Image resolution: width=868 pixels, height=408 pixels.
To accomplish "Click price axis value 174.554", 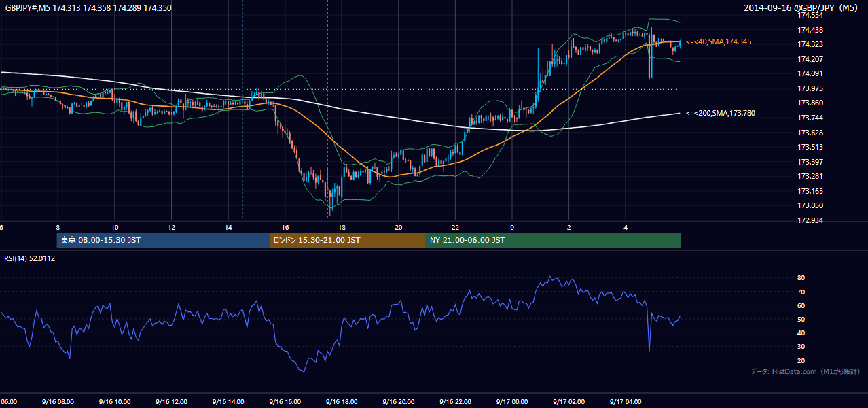I will (x=810, y=15).
